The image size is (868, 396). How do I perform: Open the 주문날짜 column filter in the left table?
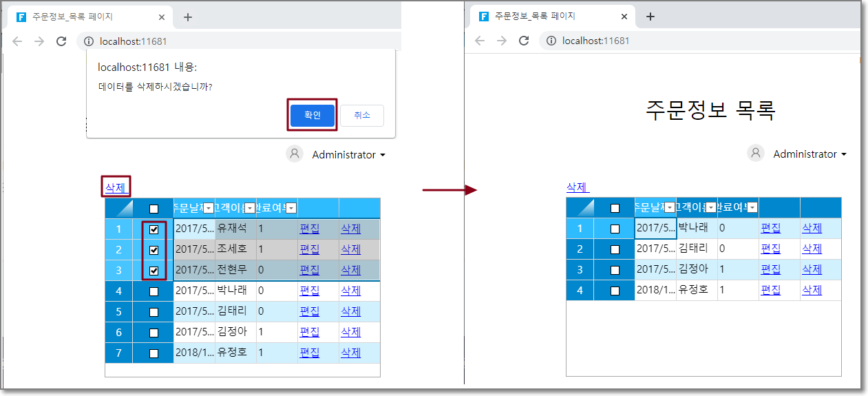(208, 208)
